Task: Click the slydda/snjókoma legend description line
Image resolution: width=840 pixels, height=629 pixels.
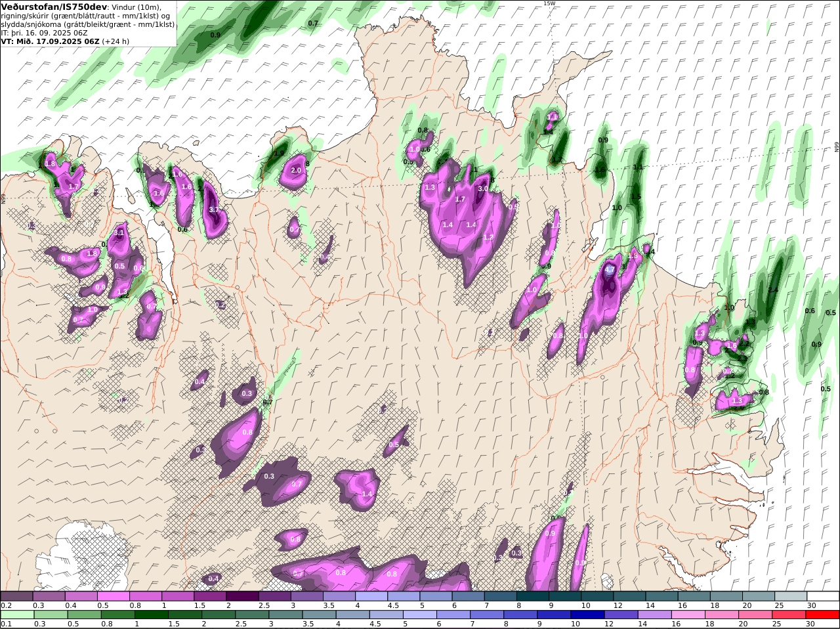Action: coord(88,24)
